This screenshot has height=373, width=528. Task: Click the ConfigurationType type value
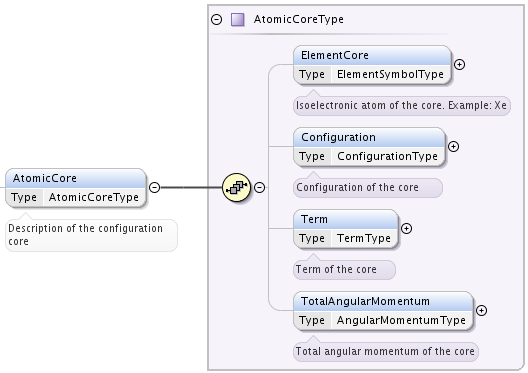(387, 156)
